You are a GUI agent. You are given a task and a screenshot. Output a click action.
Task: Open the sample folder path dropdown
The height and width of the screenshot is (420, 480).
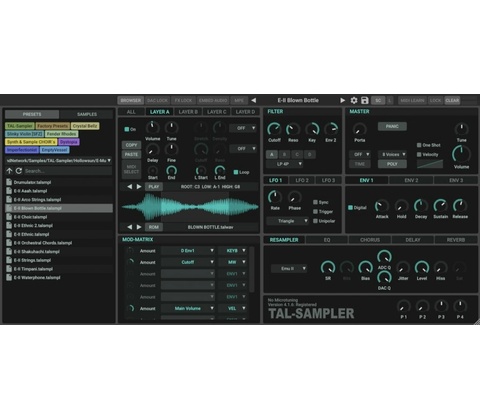tap(59, 161)
